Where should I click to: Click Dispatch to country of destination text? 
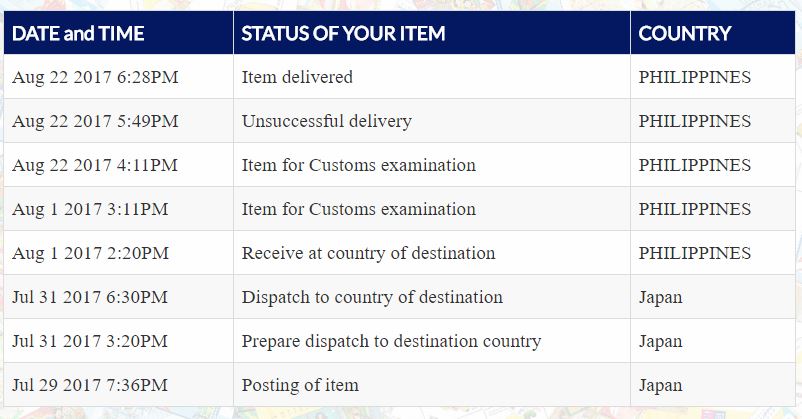(372, 297)
